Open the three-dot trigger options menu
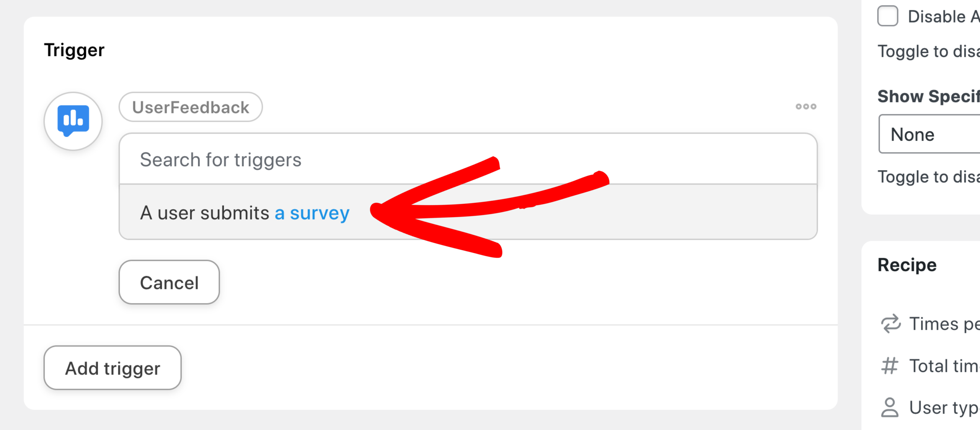980x430 pixels. [x=806, y=106]
